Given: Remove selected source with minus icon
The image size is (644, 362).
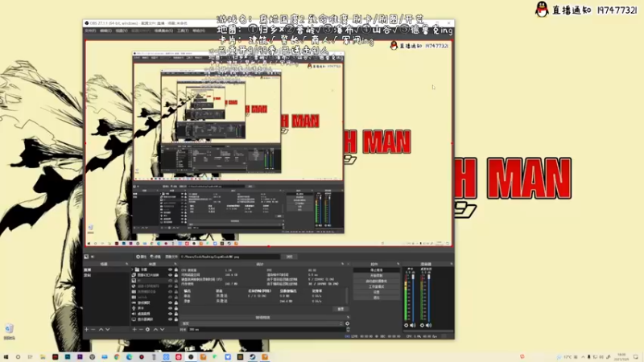Looking at the screenshot, I should click(x=141, y=330).
